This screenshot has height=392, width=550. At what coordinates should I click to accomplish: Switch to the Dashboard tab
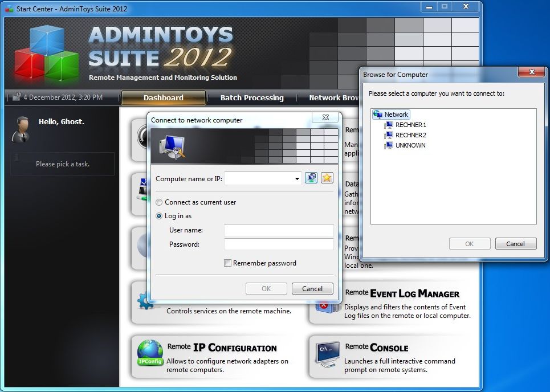[x=164, y=97]
